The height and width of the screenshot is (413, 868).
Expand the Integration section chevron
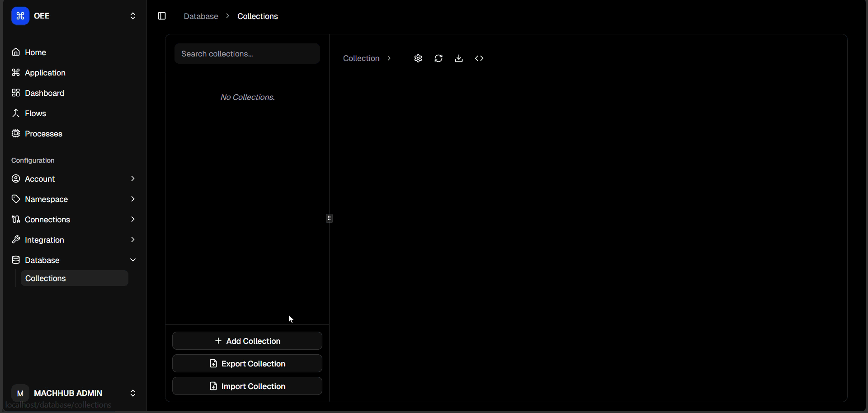[x=133, y=239]
